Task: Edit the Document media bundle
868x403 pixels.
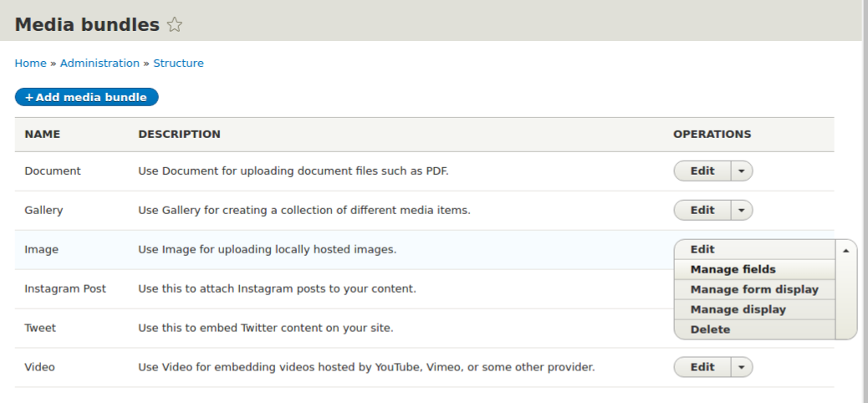Action: (702, 171)
